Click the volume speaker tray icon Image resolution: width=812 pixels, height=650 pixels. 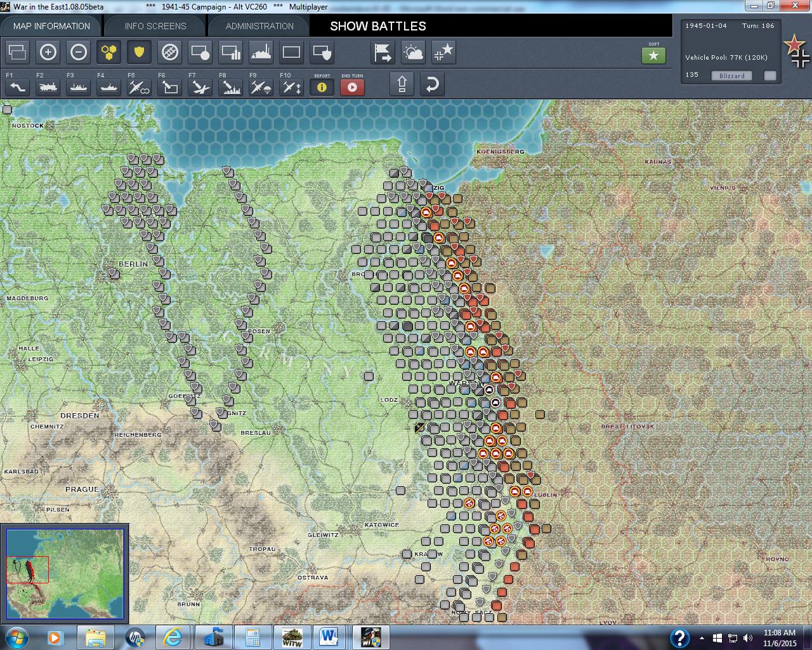coord(748,638)
